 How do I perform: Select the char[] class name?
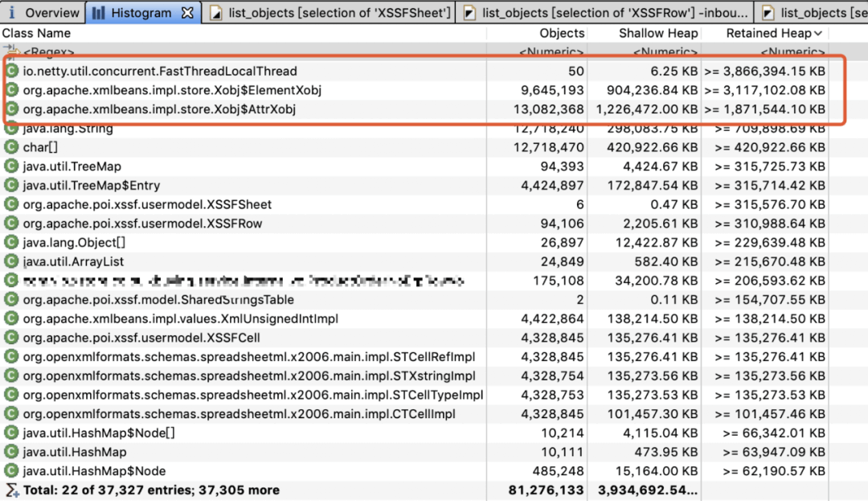[x=40, y=147]
